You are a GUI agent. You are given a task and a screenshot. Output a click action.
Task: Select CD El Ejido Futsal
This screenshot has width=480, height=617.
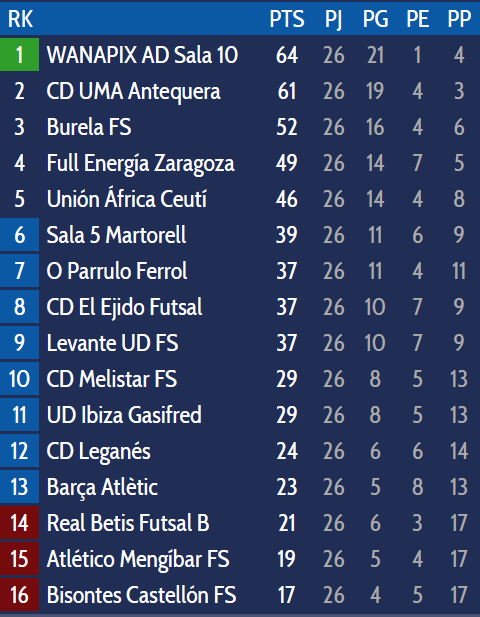click(x=124, y=307)
